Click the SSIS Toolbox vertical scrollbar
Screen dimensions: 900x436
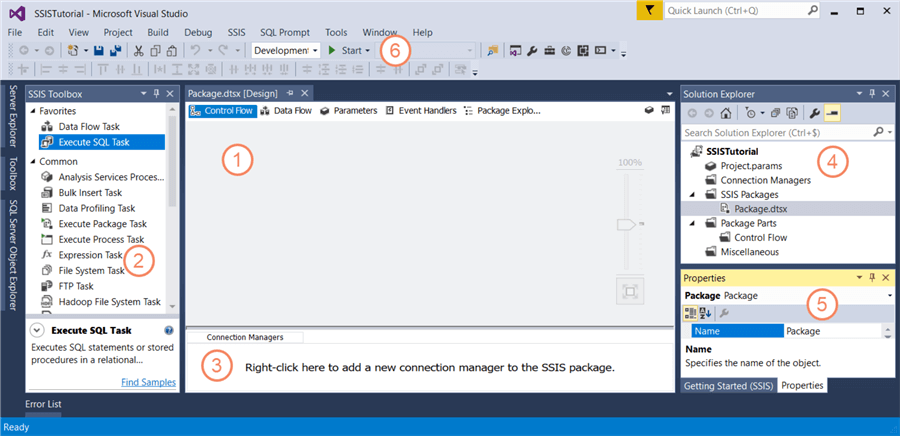(x=173, y=207)
